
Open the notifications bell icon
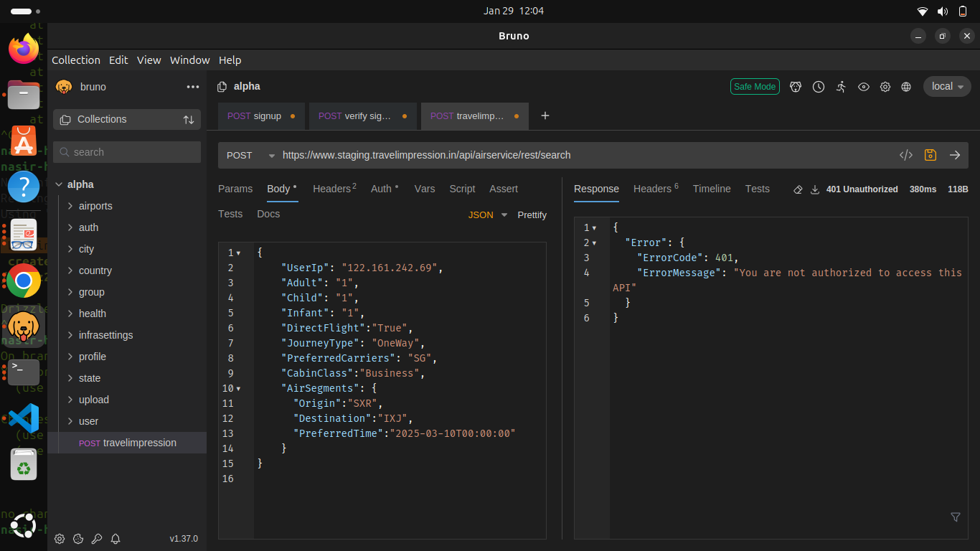[x=115, y=539]
